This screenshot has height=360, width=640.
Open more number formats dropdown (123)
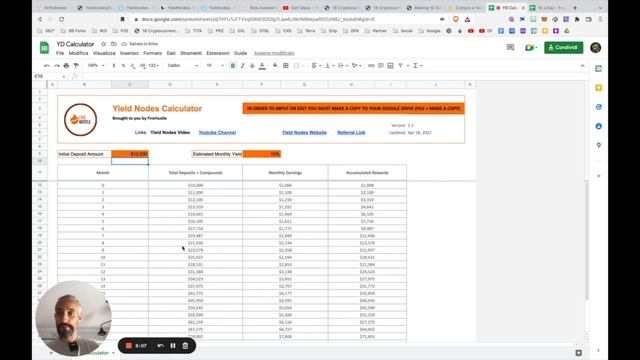point(153,66)
